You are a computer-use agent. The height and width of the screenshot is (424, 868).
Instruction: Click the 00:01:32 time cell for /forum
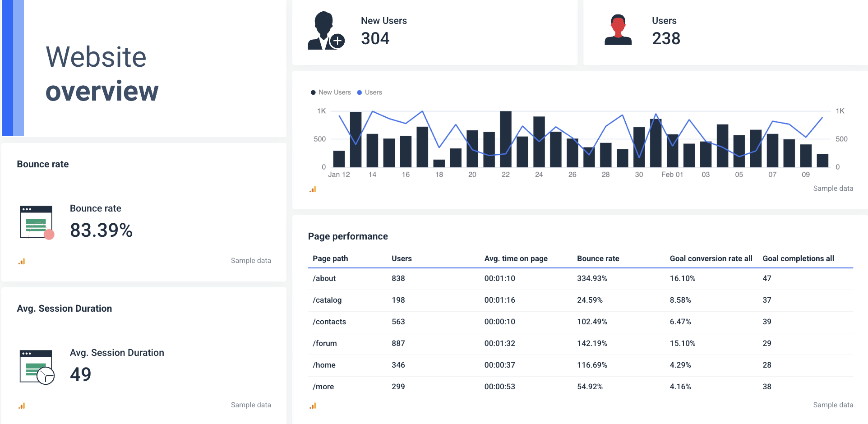499,343
